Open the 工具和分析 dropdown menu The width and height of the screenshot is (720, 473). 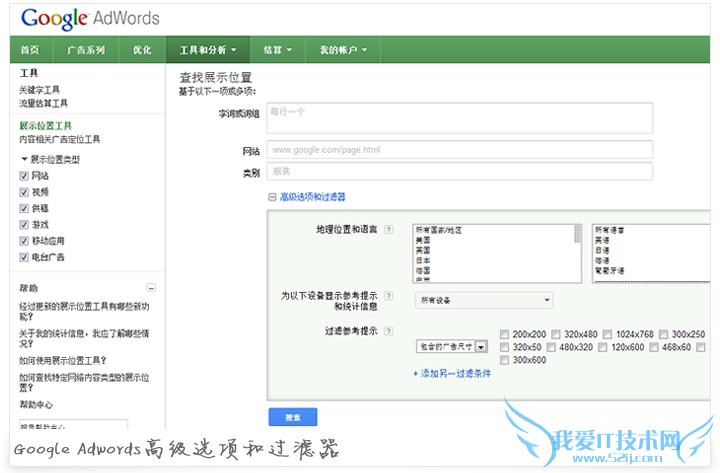tap(208, 50)
